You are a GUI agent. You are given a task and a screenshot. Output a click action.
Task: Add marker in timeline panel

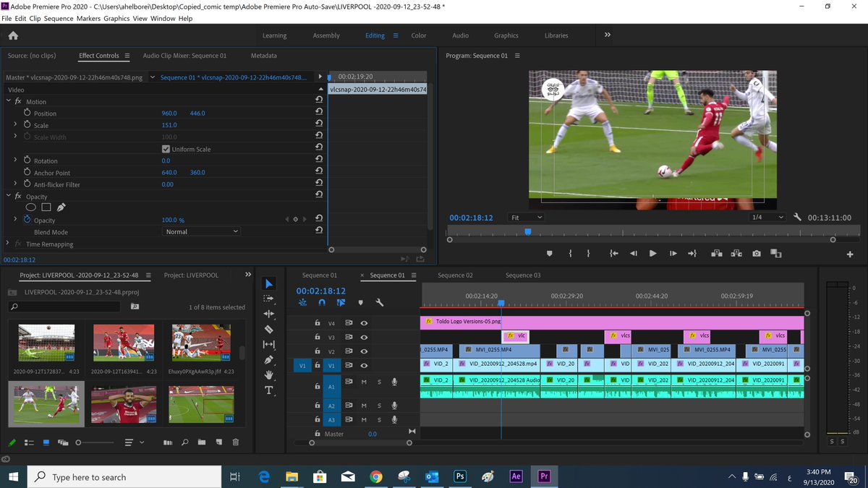pos(360,303)
